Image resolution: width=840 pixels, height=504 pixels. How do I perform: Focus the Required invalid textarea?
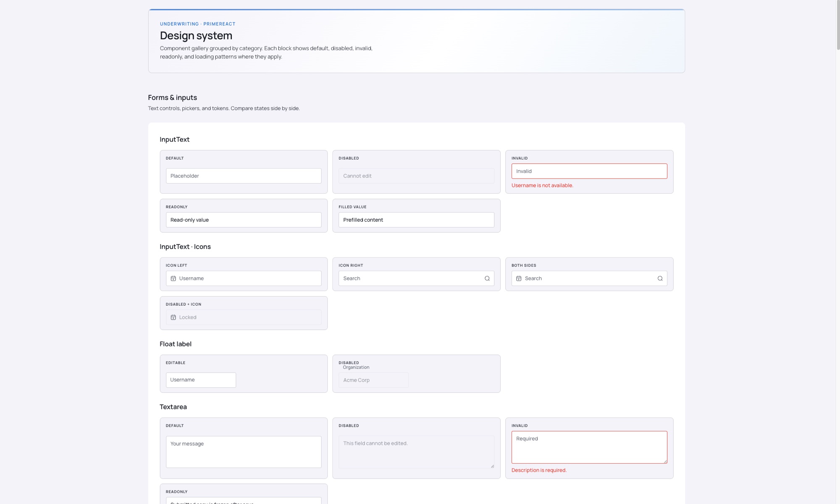click(589, 447)
